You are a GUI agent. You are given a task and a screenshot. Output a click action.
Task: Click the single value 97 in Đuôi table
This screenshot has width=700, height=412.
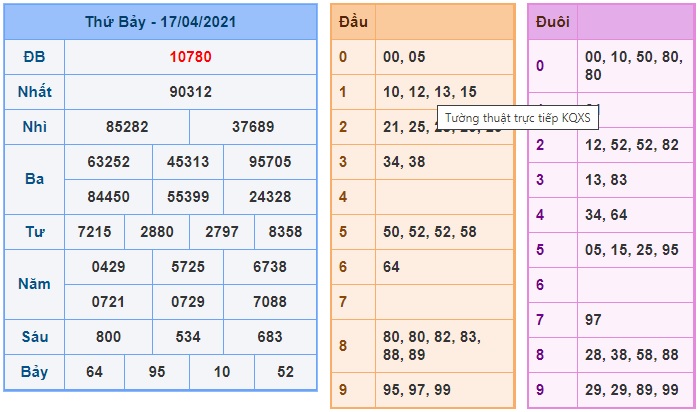coord(593,320)
